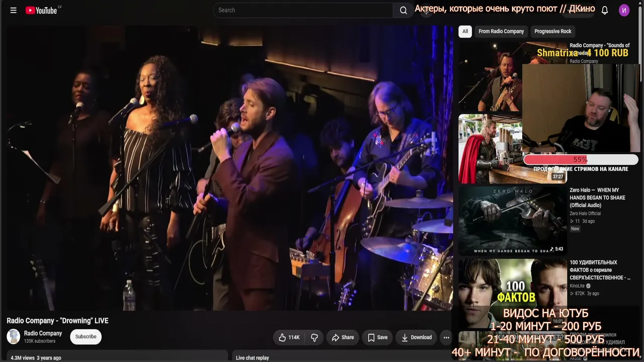The image size is (644, 362).
Task: Open more actions three-dot menu
Action: tap(446, 337)
